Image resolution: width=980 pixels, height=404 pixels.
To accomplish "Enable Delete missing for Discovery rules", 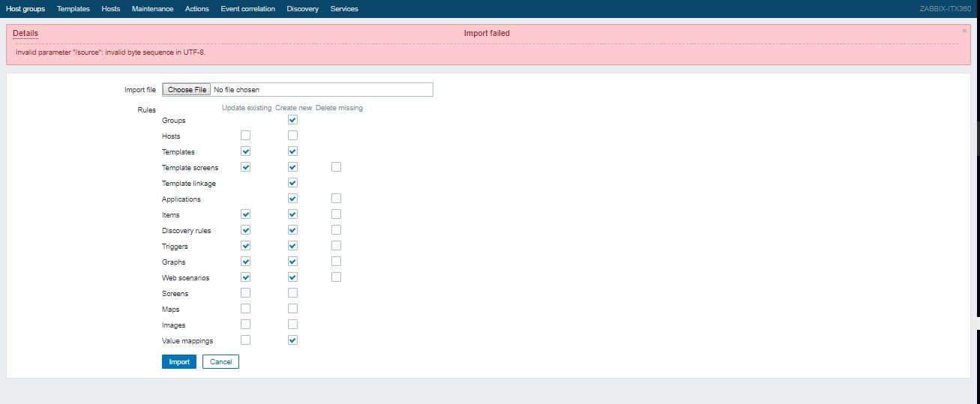I will tap(336, 230).
